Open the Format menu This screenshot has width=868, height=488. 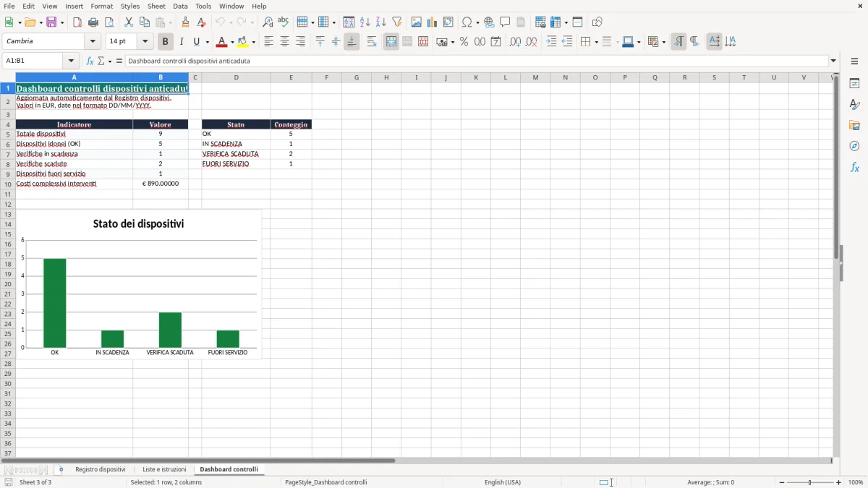[101, 6]
